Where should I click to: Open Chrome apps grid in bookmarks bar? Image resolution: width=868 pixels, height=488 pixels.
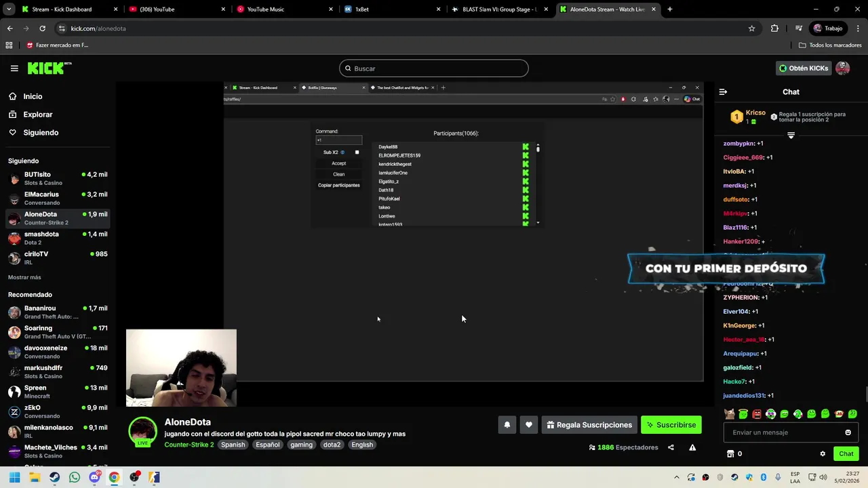pos(9,45)
